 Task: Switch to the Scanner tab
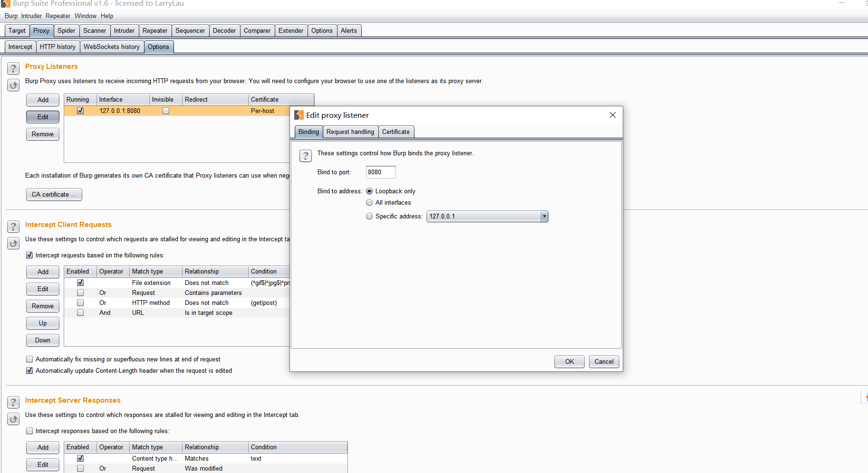click(95, 30)
